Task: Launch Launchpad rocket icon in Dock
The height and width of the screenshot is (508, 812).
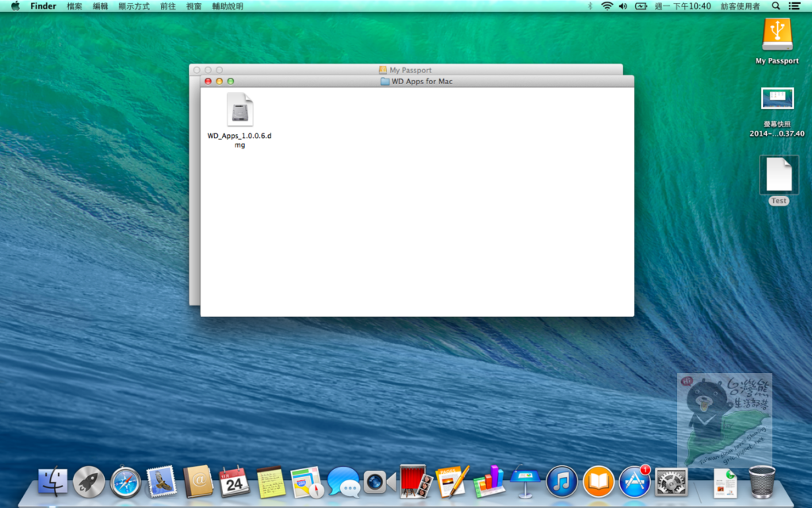Action: (89, 482)
